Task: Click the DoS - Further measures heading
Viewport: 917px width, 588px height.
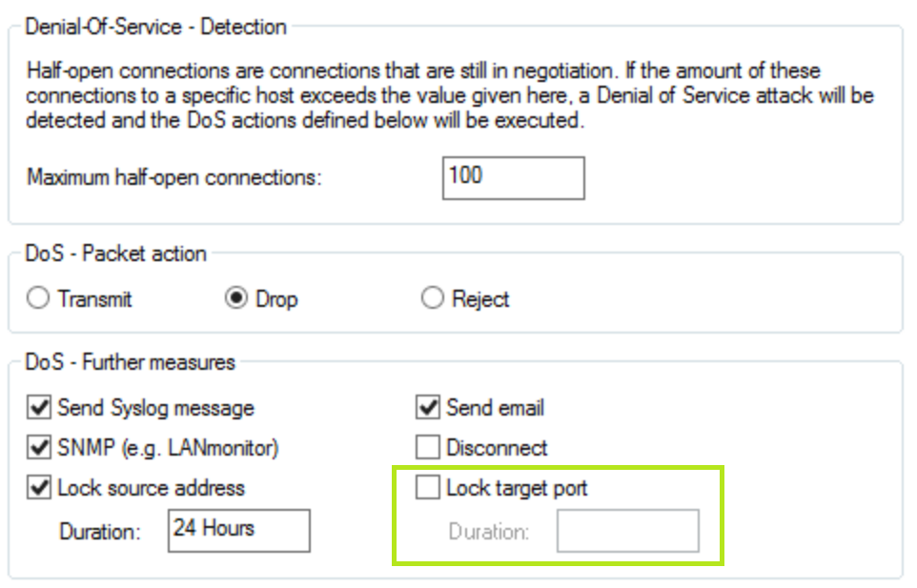Action: [x=132, y=362]
